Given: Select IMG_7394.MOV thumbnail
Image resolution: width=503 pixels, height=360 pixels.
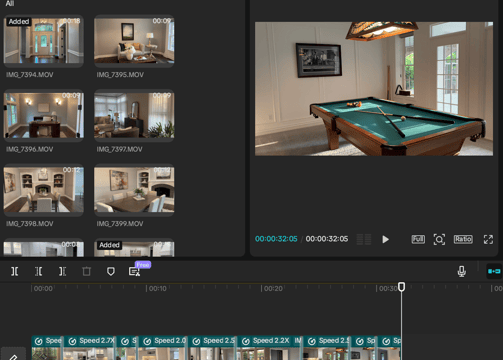Looking at the screenshot, I should tap(44, 41).
